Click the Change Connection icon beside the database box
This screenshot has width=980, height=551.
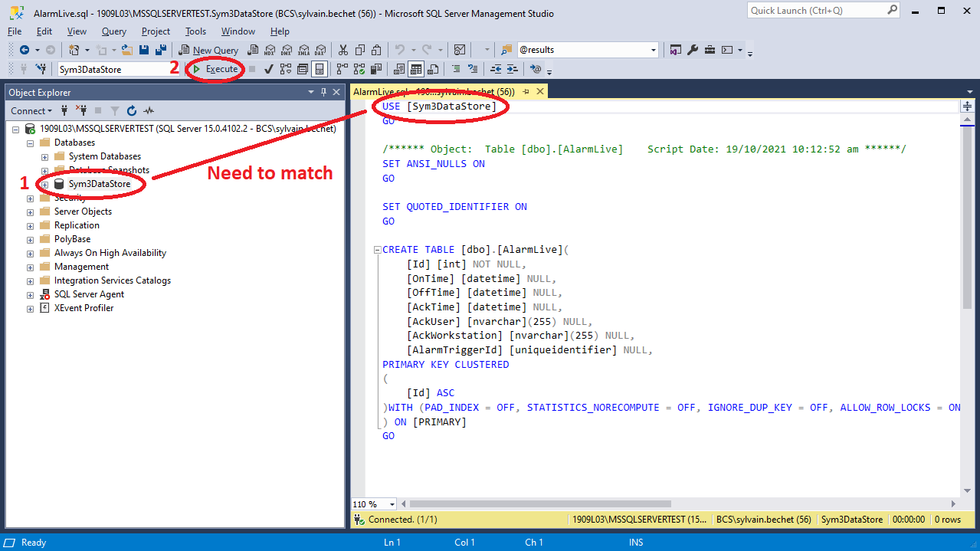coord(41,69)
